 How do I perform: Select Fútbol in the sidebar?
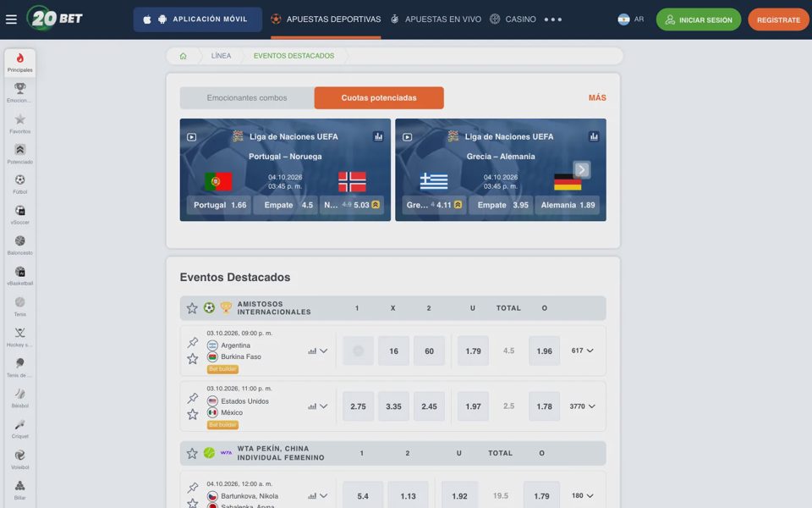click(x=19, y=185)
